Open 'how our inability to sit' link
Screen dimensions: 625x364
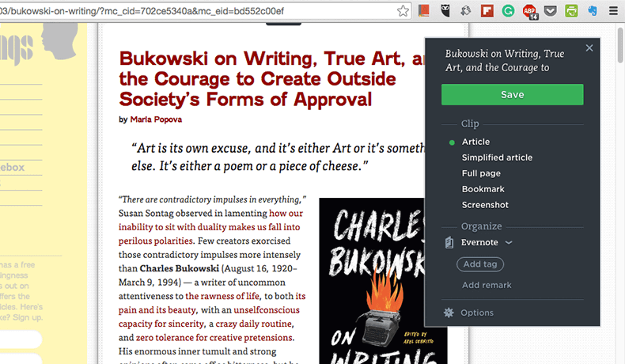(x=210, y=227)
